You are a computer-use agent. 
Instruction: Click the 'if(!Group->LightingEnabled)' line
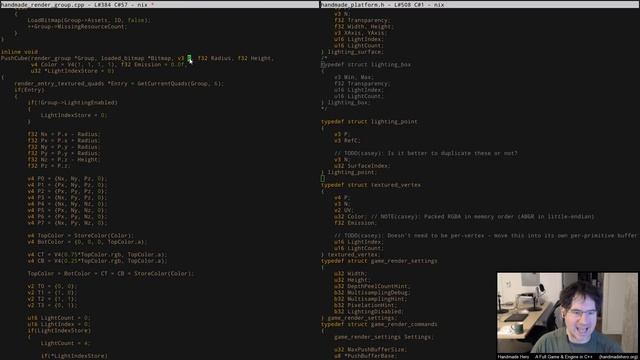click(73, 102)
